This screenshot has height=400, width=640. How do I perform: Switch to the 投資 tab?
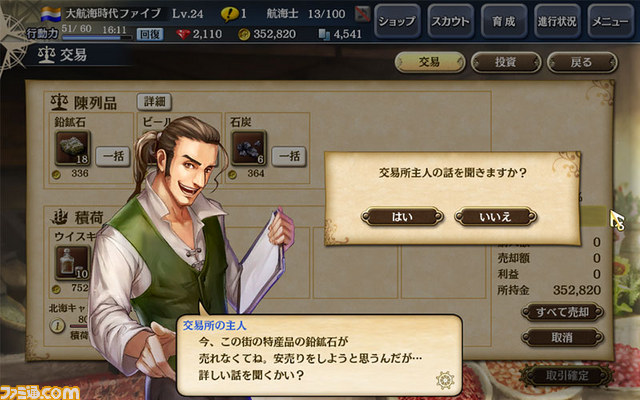[x=506, y=62]
